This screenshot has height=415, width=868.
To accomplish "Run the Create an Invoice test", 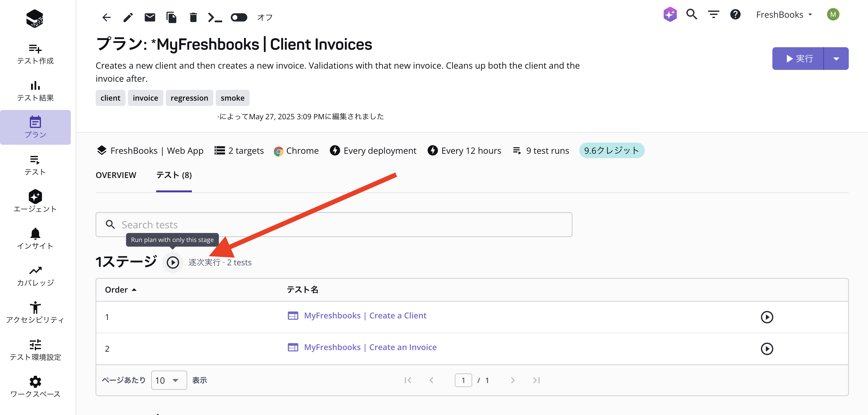I will point(767,349).
